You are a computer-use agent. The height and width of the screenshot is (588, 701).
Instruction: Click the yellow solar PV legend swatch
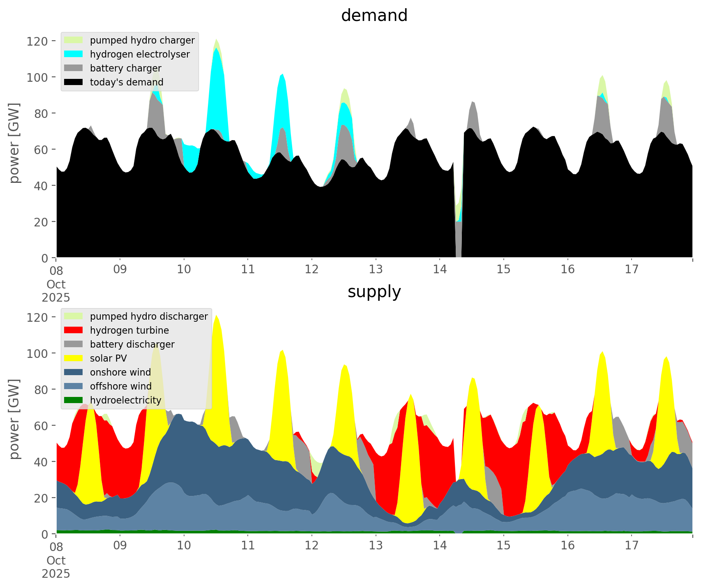point(74,358)
